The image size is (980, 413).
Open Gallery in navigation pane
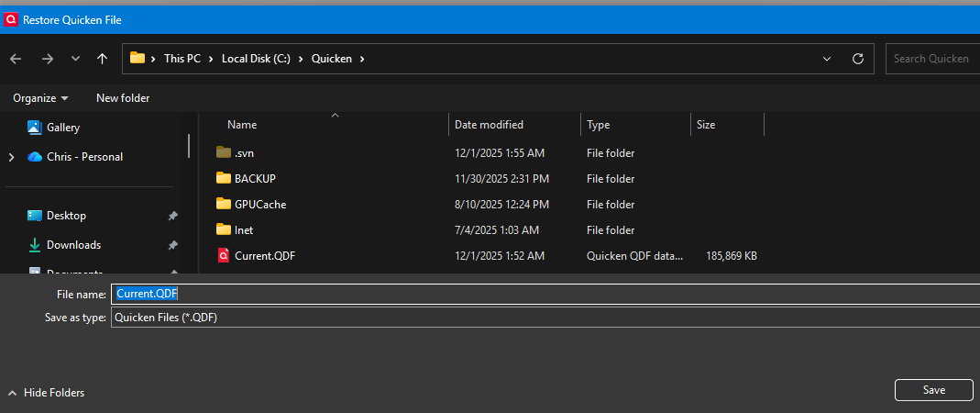(63, 127)
